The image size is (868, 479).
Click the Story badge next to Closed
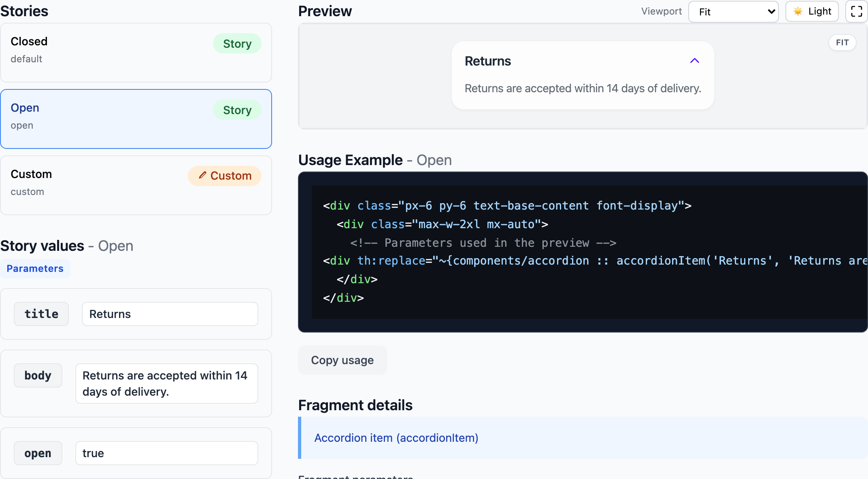(x=237, y=43)
